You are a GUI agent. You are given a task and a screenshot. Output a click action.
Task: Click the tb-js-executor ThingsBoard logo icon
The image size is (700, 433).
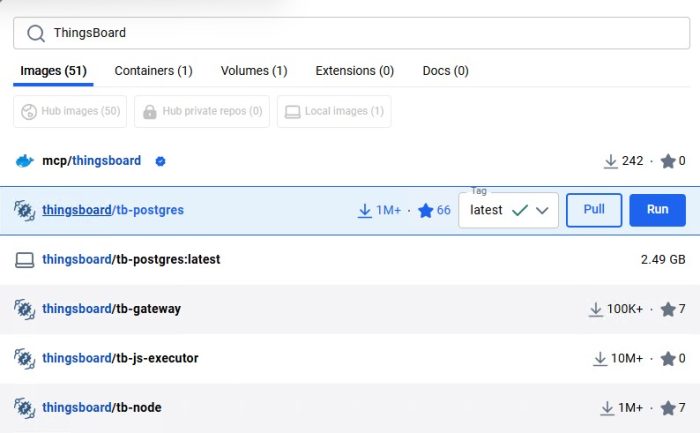point(25,358)
